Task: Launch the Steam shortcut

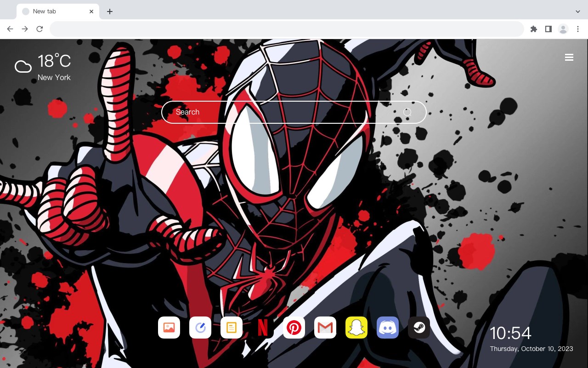Action: [419, 328]
